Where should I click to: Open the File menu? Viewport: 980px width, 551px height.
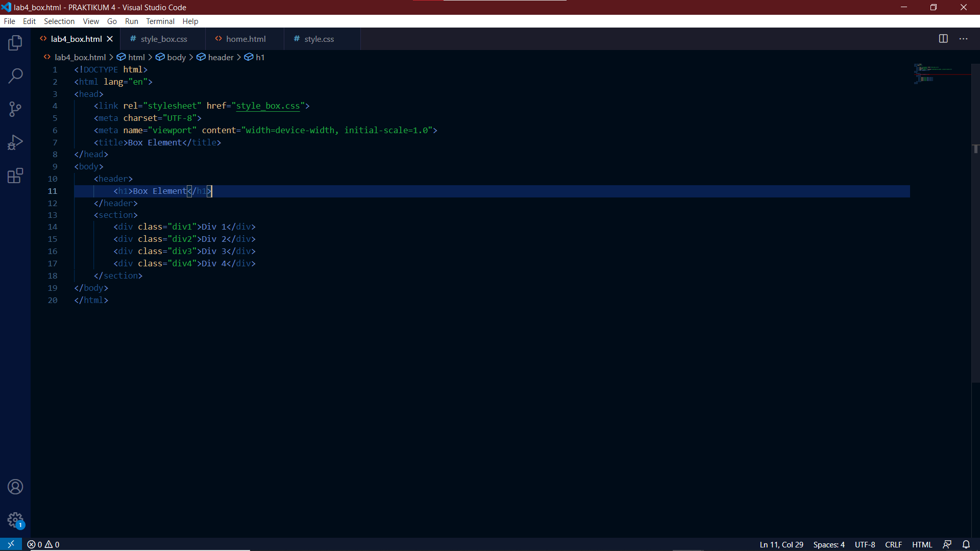point(9,21)
